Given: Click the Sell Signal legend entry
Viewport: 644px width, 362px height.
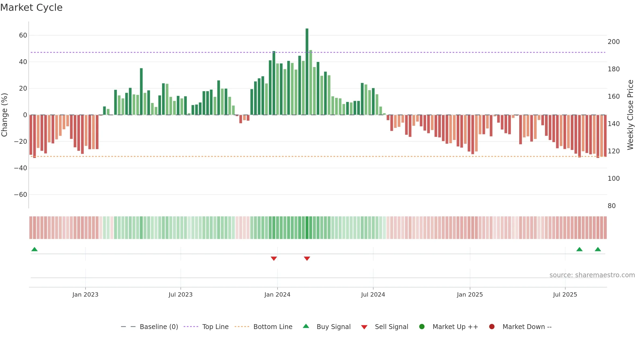Looking at the screenshot, I should [385, 327].
